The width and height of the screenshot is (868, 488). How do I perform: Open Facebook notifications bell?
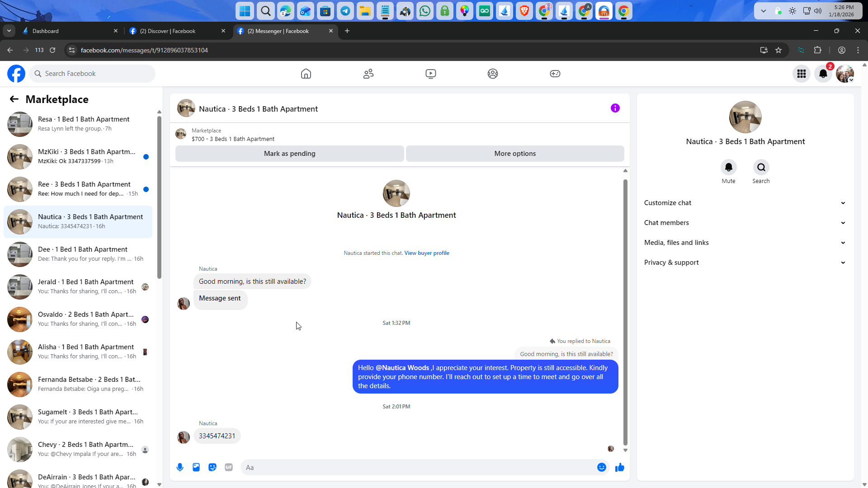pos(823,74)
